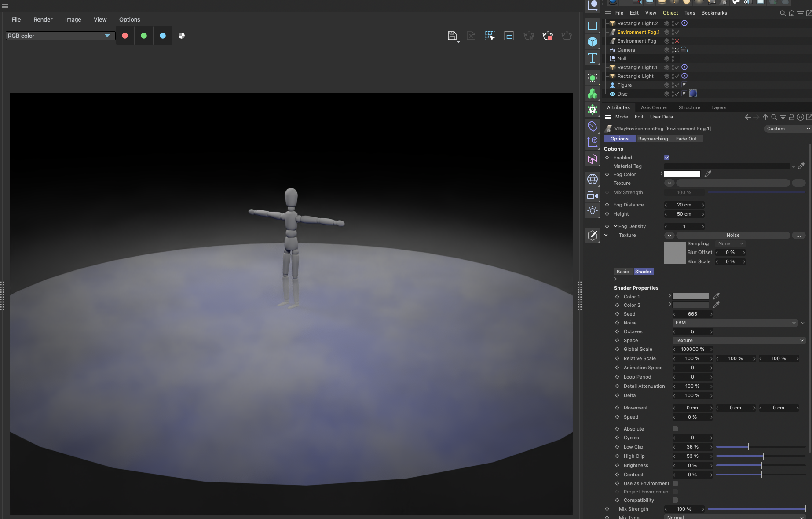Click the Noise texture button
Image resolution: width=812 pixels, height=519 pixels.
point(733,235)
